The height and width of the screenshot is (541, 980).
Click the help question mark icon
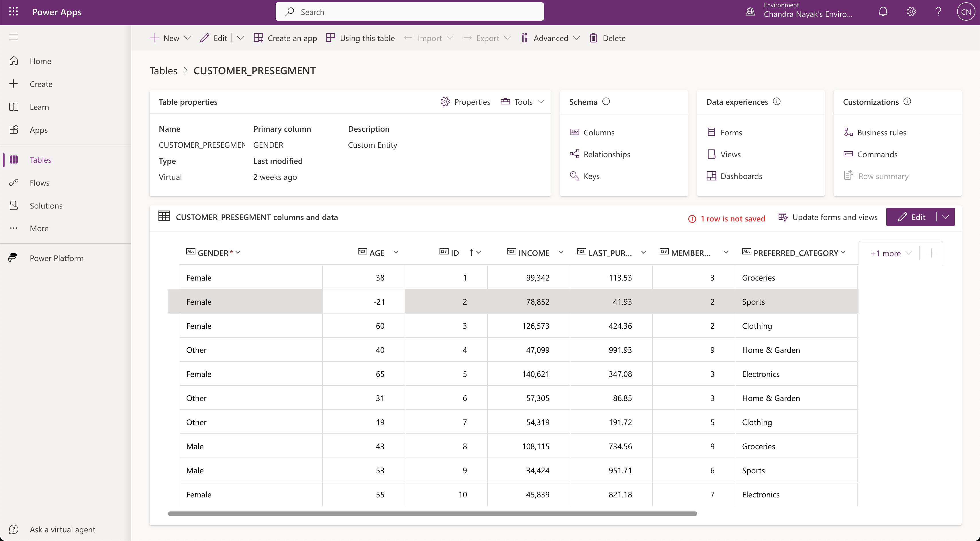tap(938, 12)
